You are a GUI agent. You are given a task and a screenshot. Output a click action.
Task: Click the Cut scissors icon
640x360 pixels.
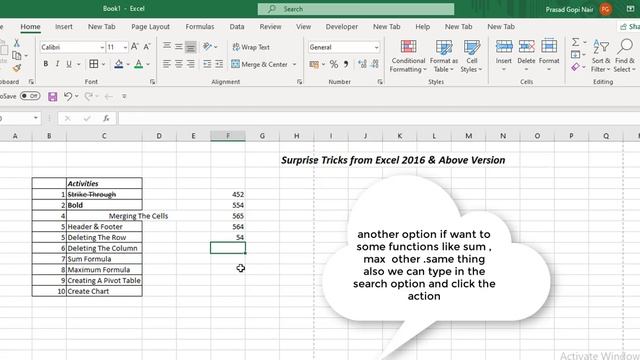point(17,42)
